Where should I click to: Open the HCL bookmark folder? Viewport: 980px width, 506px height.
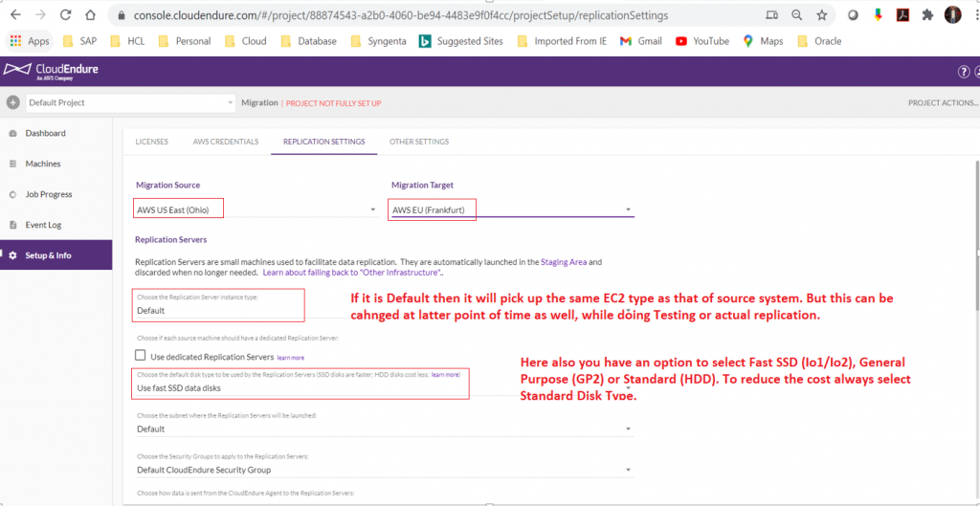127,41
